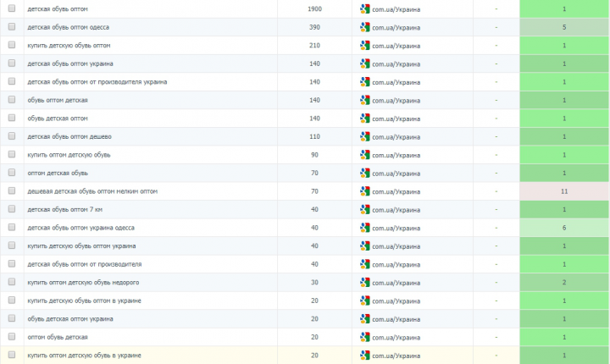Screen dimensions: 610x364
Task: Click keyword text 'детская обувь оптом от производителя украина'
Action: pos(97,82)
